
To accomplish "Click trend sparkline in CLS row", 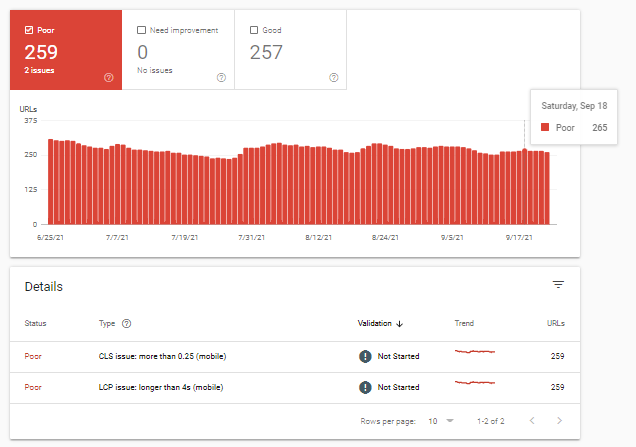I will 475,351.
